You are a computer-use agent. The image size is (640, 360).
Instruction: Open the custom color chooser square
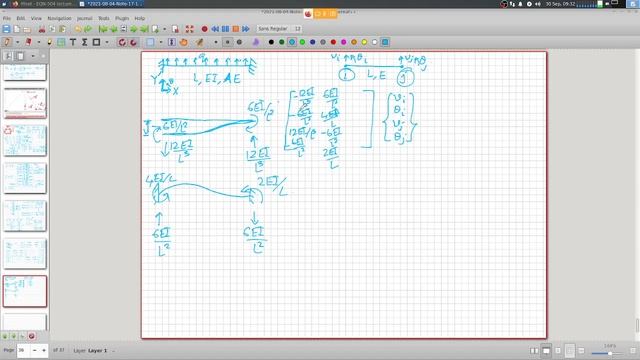[385, 42]
